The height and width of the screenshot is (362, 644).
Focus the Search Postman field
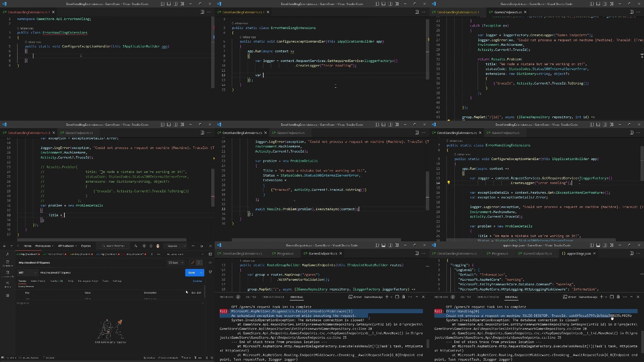[113, 246]
